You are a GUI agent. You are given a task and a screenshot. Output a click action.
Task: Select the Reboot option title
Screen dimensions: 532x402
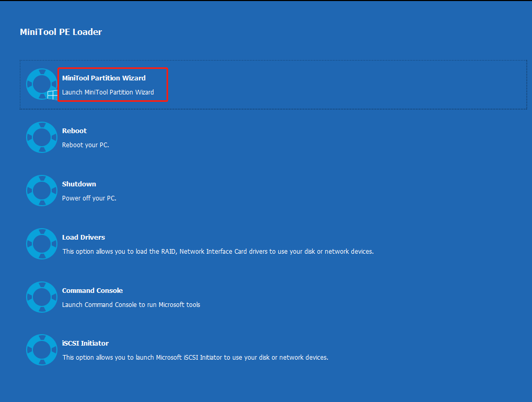pyautogui.click(x=74, y=131)
